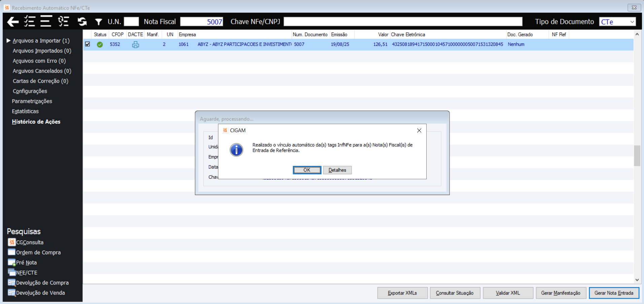Open Arquivos Cancelados (0)
Screen dimensions: 644x304
[42, 71]
